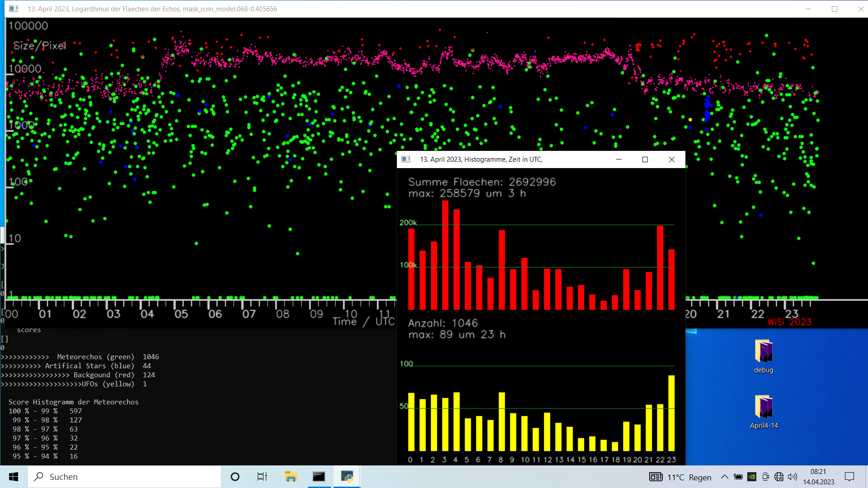Image resolution: width=868 pixels, height=488 pixels.
Task: Open Cortana from the taskbar
Action: coord(235,477)
